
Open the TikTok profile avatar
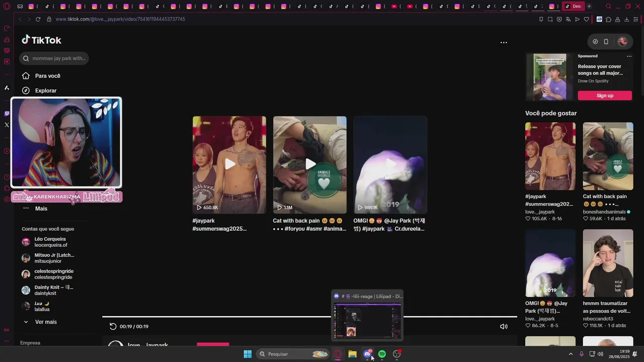[622, 42]
